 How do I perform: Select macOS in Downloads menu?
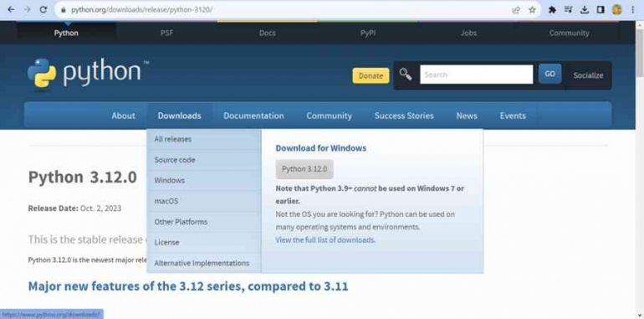[x=204, y=201]
